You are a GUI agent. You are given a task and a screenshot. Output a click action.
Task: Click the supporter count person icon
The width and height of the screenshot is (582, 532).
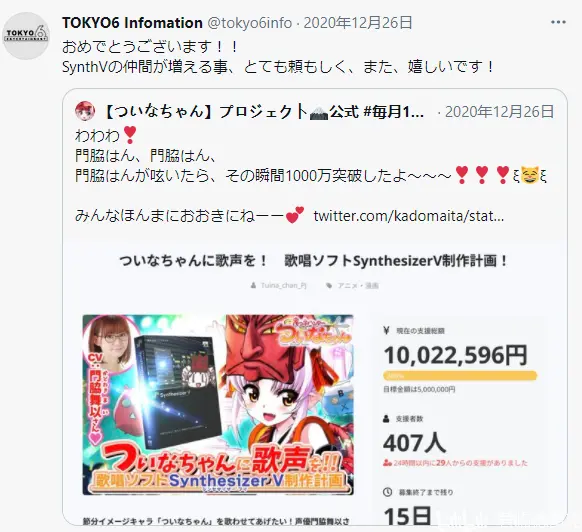tap(386, 419)
